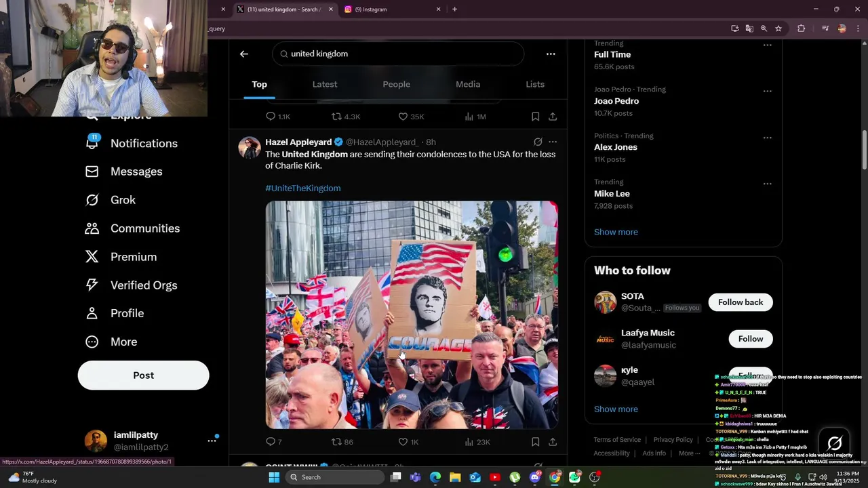Follow back the SOTA account
The height and width of the screenshot is (488, 868).
741,302
